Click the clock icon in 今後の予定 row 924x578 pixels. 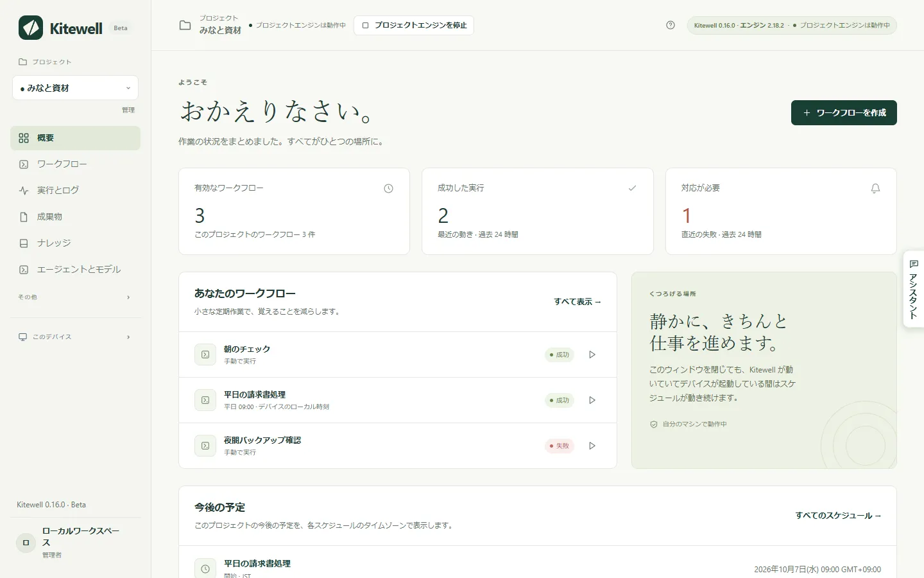pyautogui.click(x=205, y=568)
